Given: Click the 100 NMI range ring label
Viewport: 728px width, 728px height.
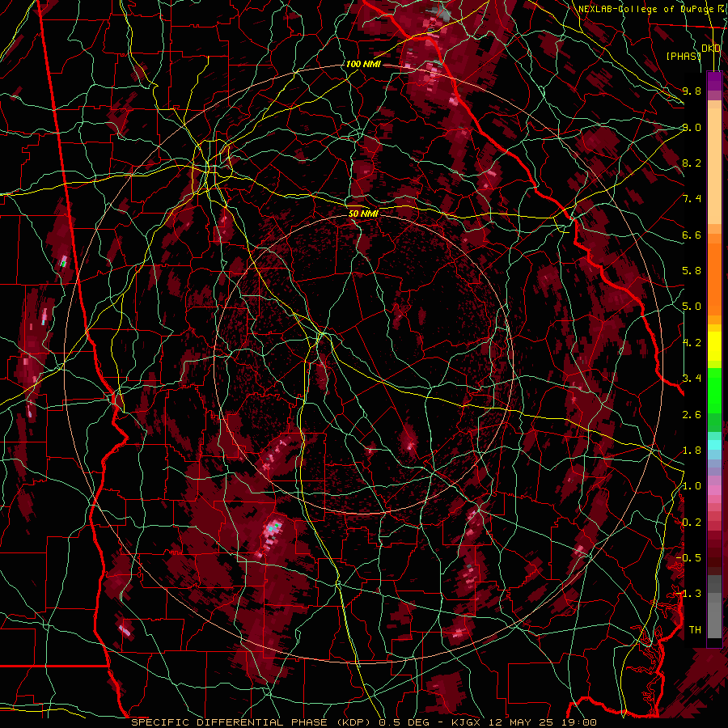Looking at the screenshot, I should (x=363, y=64).
